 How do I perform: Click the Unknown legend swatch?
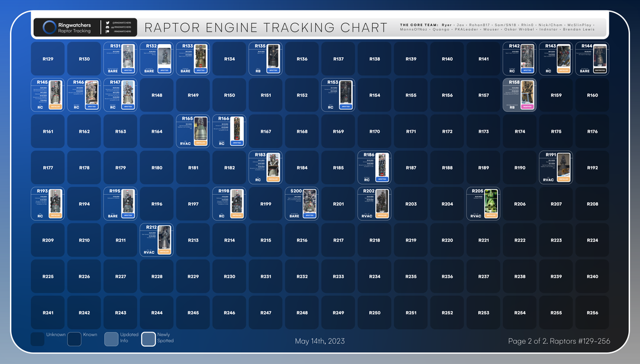click(37, 339)
